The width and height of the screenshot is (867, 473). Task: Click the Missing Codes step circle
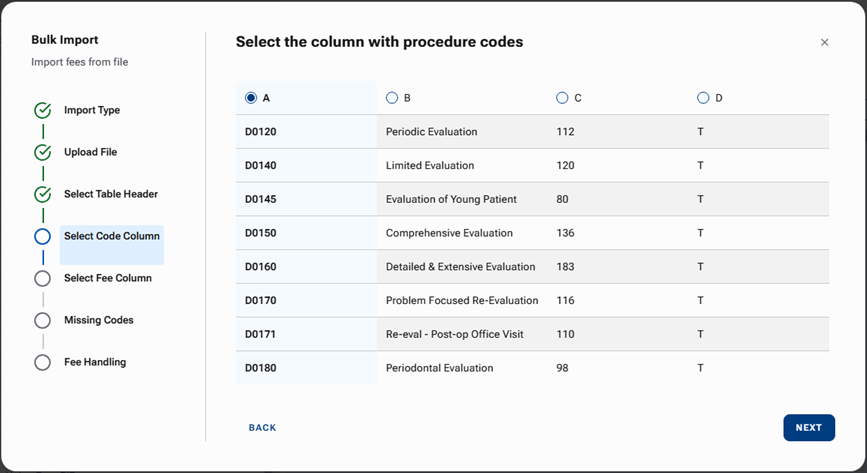pos(42,320)
